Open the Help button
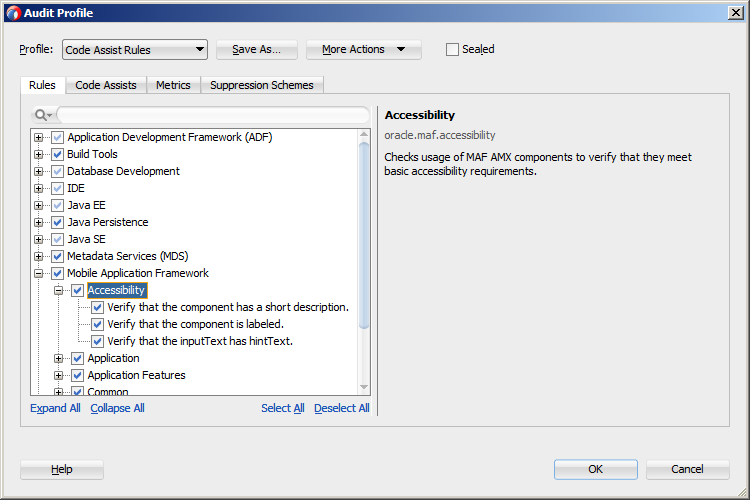750x500 pixels. coord(62,469)
